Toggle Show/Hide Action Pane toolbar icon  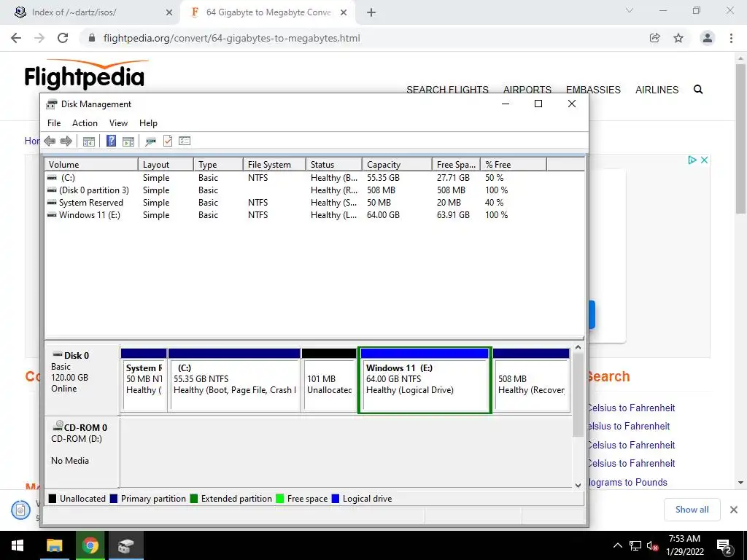[128, 141]
